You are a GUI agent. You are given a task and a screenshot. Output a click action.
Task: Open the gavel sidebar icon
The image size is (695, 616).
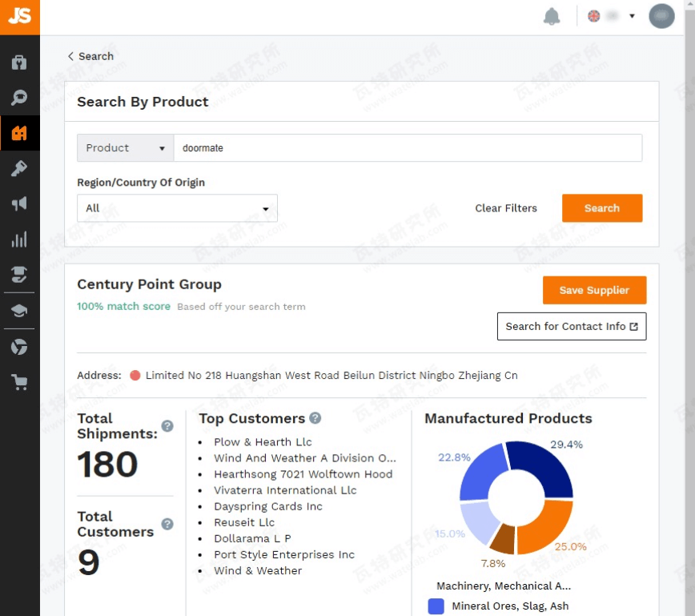[x=19, y=168]
